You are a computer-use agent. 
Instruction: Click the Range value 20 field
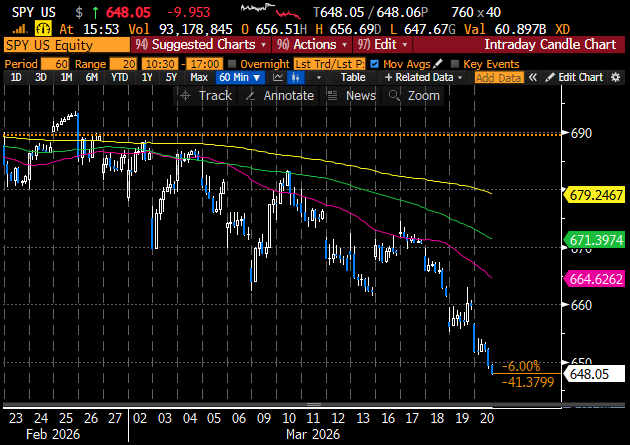123,64
